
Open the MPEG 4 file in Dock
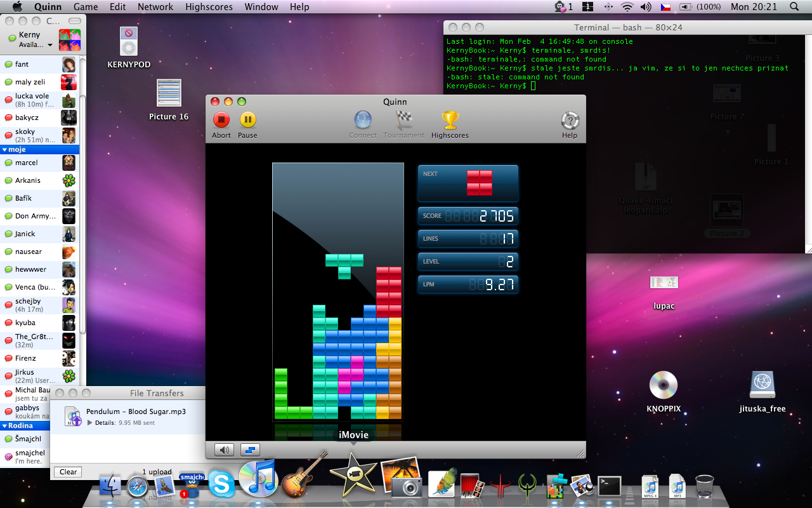(650, 486)
